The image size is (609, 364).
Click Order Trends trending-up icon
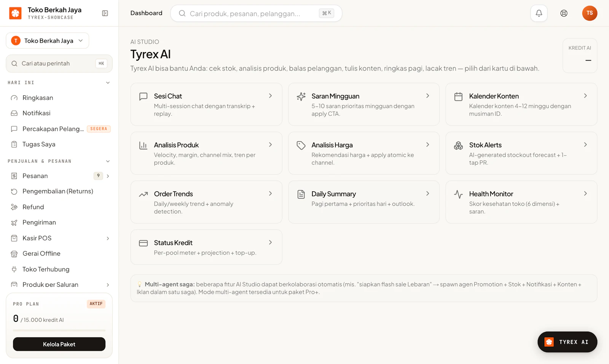(x=143, y=194)
